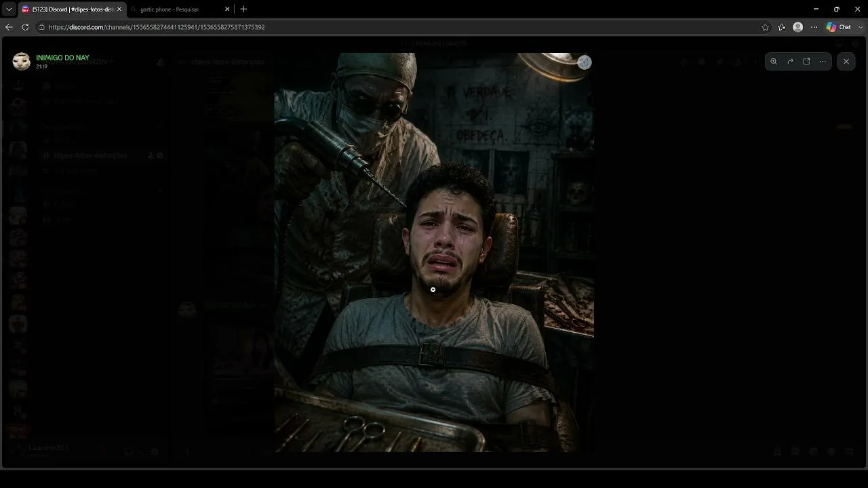Switch to the Discord #clipes-fotos tab

click(71, 9)
